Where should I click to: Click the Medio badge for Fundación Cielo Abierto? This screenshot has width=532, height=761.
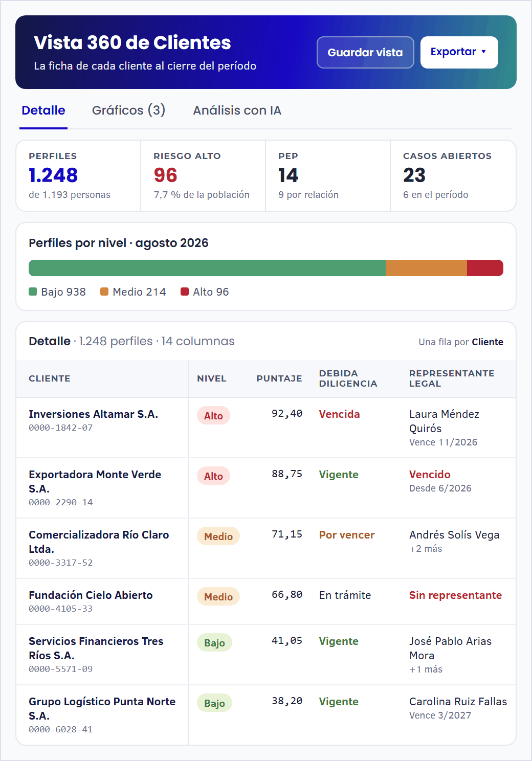pyautogui.click(x=218, y=597)
